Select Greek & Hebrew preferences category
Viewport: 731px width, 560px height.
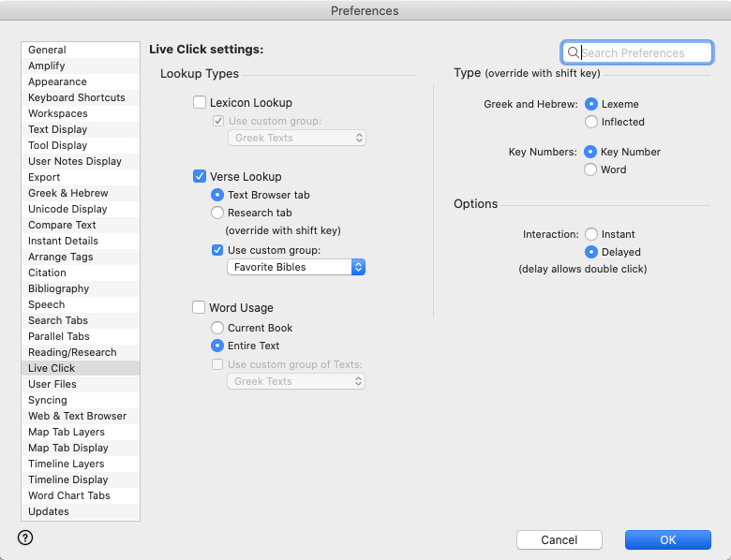(x=67, y=193)
